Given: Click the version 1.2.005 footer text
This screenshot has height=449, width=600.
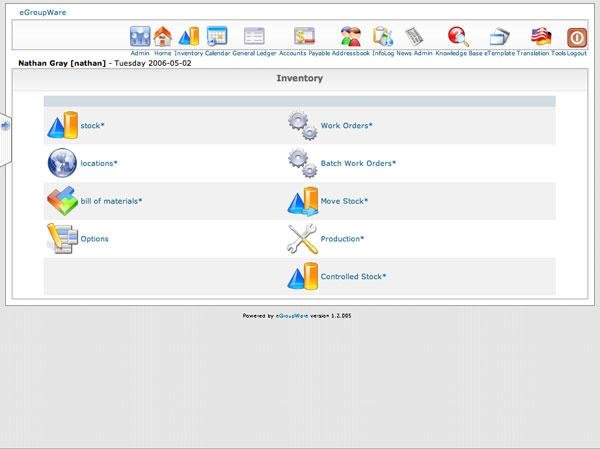Looking at the screenshot, I should point(331,316).
